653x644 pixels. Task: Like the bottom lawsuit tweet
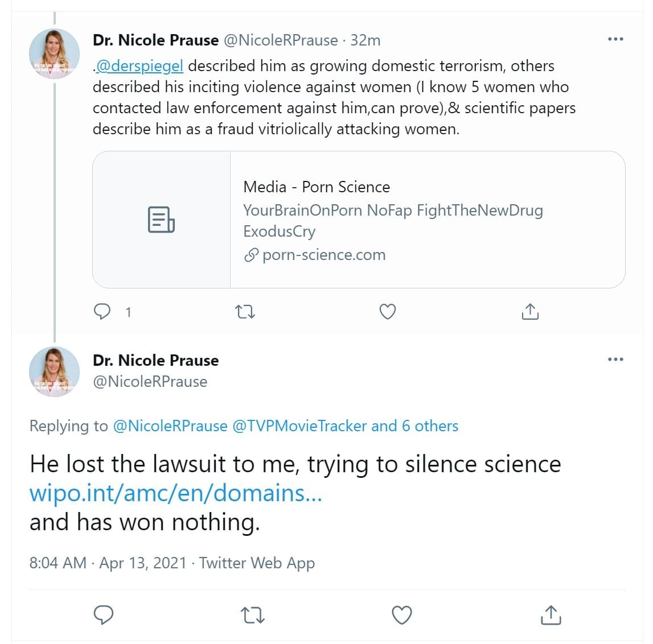coord(402,615)
